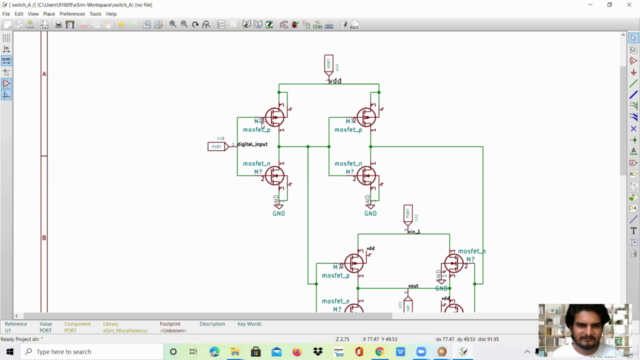The height and width of the screenshot is (360, 640).
Task: Click the BACK import footprint icon
Action: (x=354, y=25)
